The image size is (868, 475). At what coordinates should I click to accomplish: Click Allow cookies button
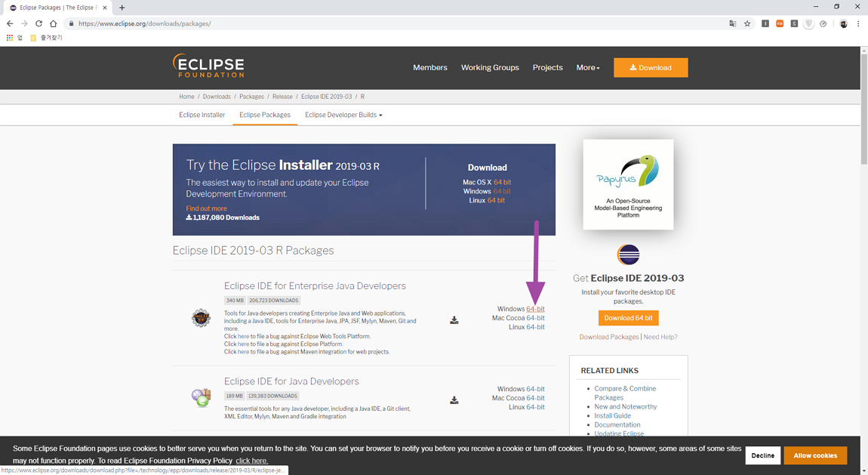coord(815,455)
